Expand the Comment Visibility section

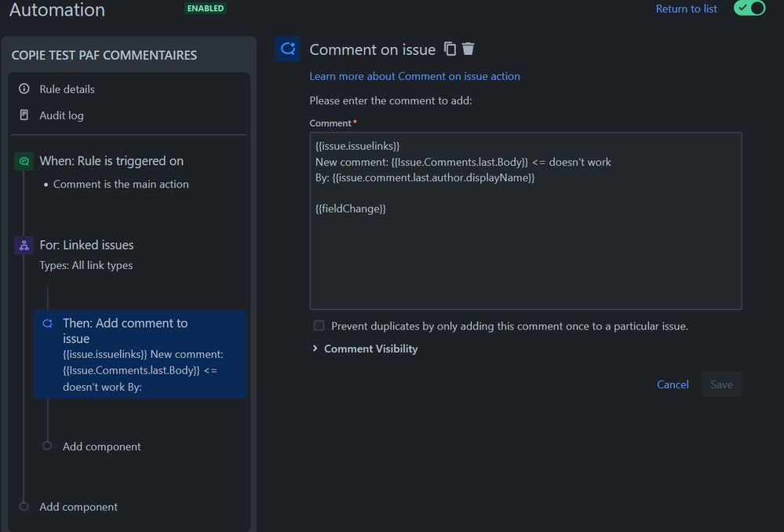(x=366, y=348)
